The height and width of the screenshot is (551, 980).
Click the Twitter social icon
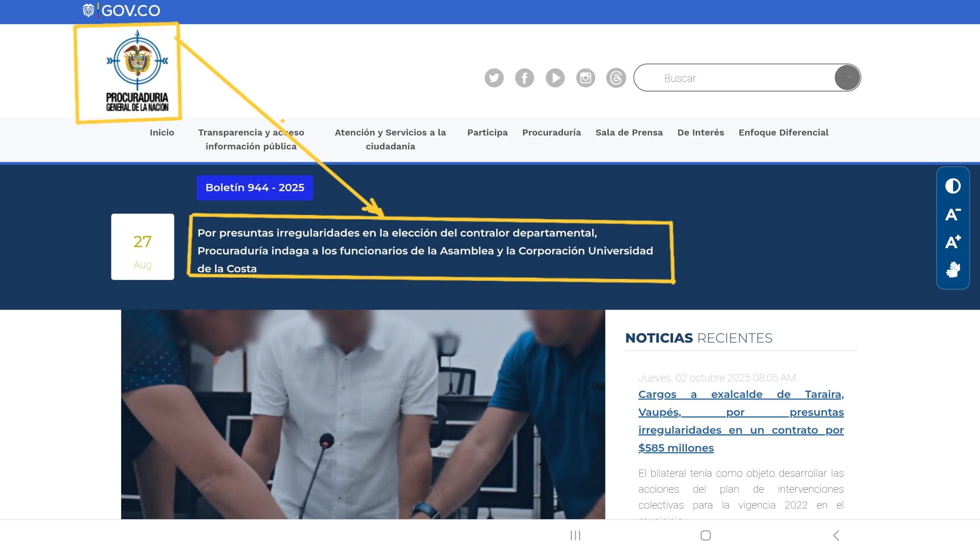click(494, 78)
